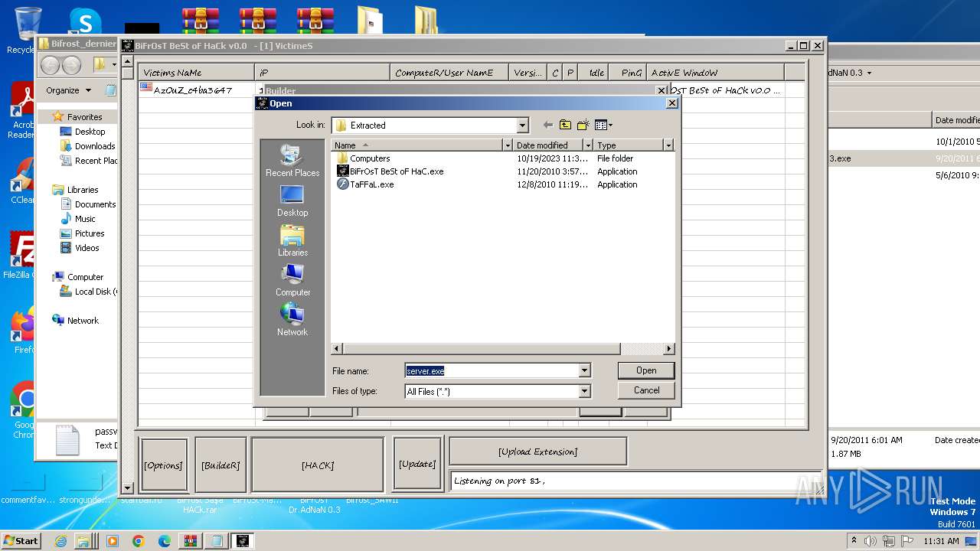Click the [Options] button in the Bifrost window
Screen dimensions: 980x551
(163, 465)
